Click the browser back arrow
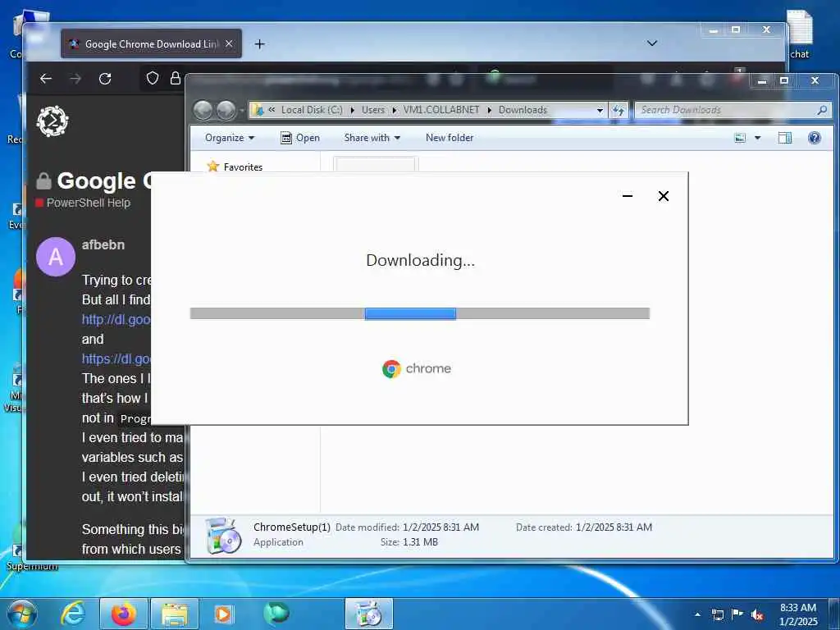Viewport: 840px width, 630px height. (46, 79)
